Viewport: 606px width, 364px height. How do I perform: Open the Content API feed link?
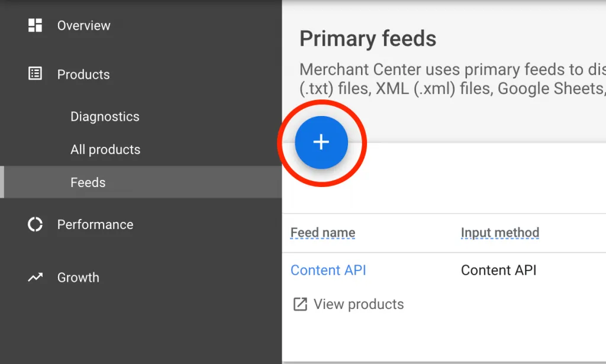coord(328,270)
